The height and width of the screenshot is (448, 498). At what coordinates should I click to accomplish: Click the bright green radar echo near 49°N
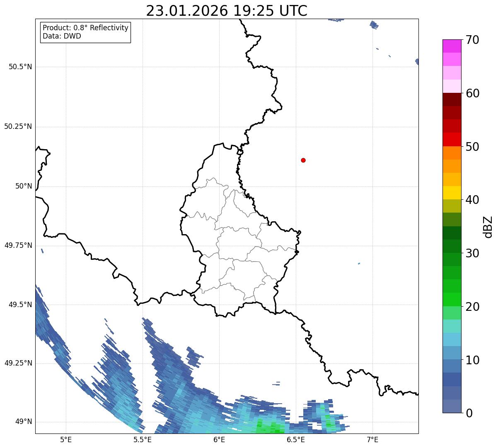[x=270, y=427]
